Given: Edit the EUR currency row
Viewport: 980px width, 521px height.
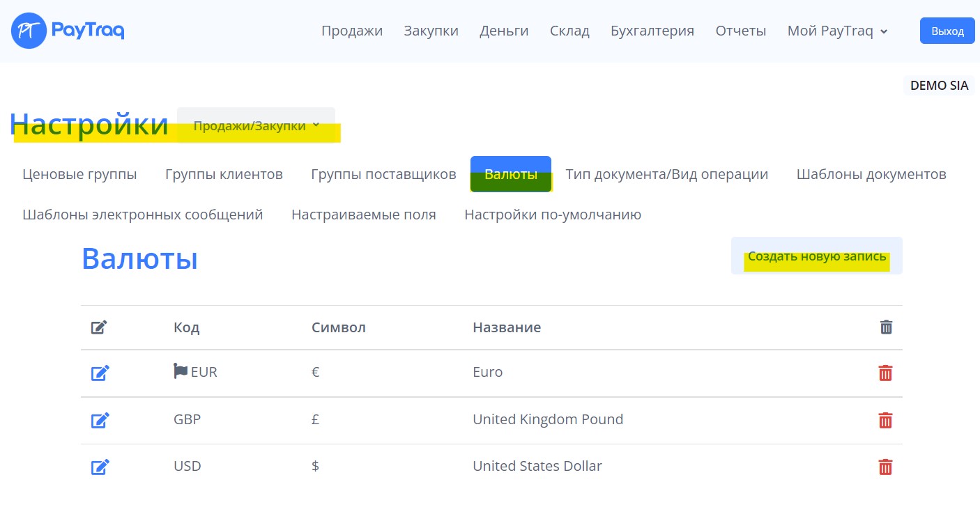Looking at the screenshot, I should pyautogui.click(x=100, y=373).
